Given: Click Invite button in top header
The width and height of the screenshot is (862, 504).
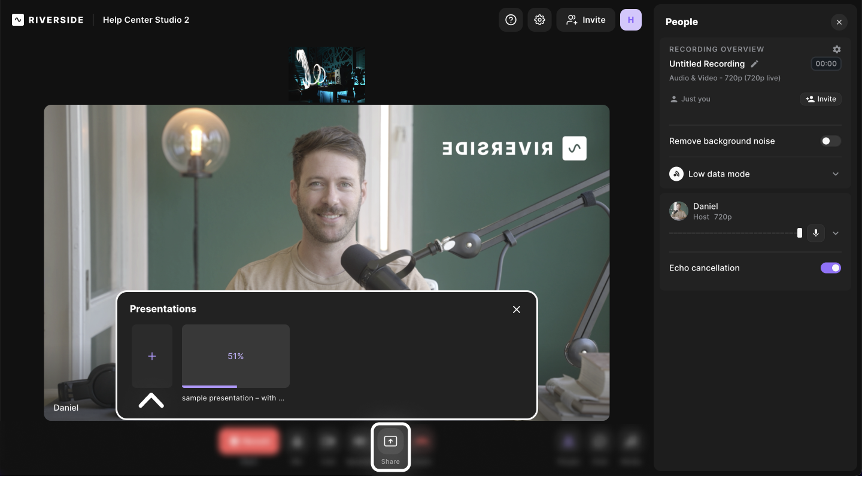Looking at the screenshot, I should (x=585, y=20).
